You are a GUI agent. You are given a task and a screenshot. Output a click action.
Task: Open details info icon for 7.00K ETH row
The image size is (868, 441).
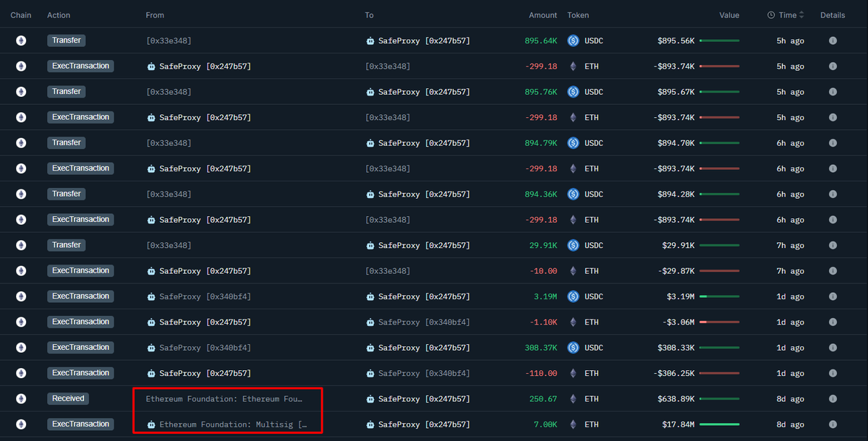tap(833, 424)
